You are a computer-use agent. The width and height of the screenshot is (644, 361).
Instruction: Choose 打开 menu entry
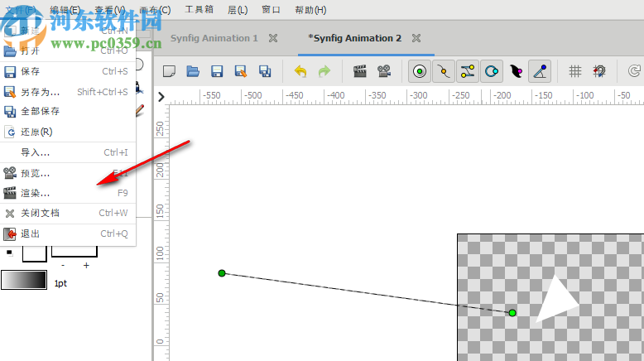point(68,51)
